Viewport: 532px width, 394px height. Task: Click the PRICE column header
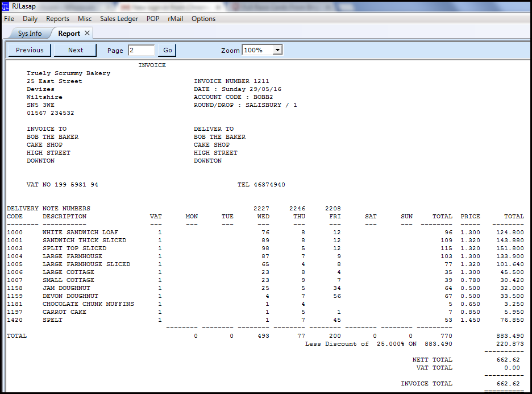[470, 217]
